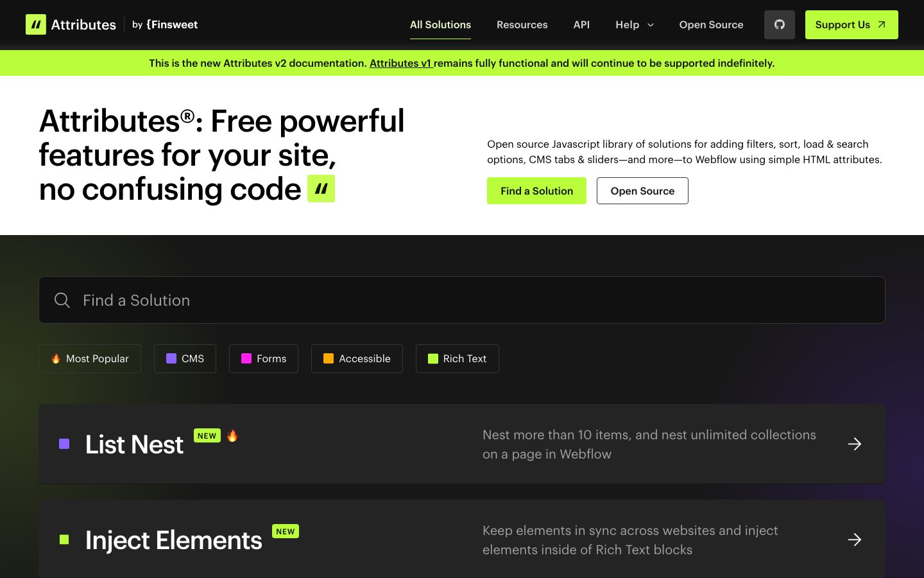
Task: Click the Support Us button
Action: click(851, 25)
